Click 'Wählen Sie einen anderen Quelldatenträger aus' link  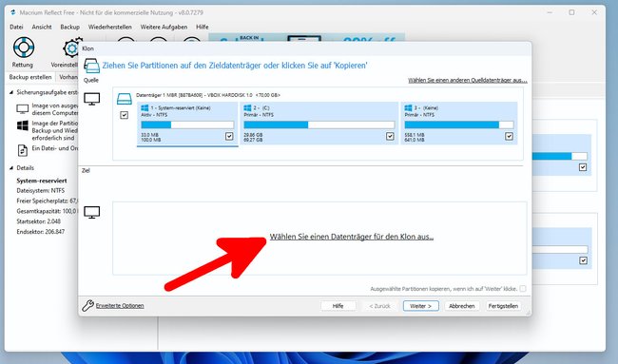468,81
